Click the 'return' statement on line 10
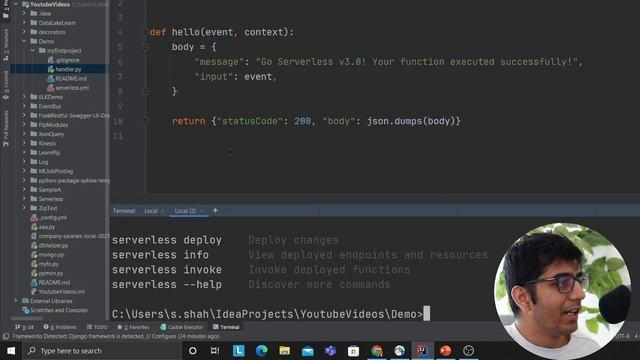 tap(189, 121)
